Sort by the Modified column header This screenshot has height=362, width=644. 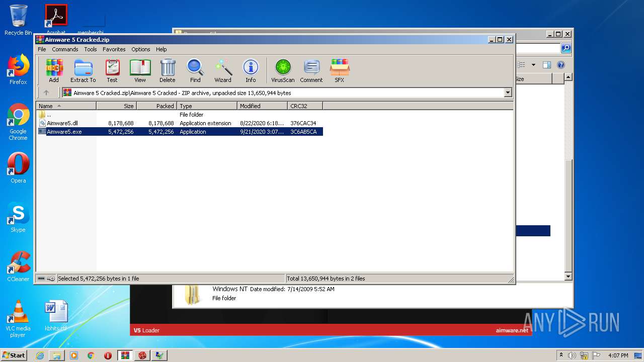(x=262, y=106)
